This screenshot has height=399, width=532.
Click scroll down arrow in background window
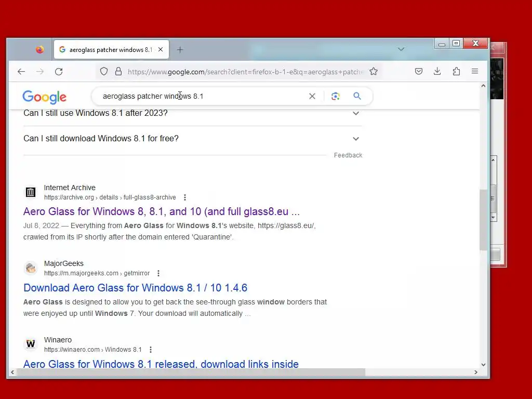(x=494, y=218)
